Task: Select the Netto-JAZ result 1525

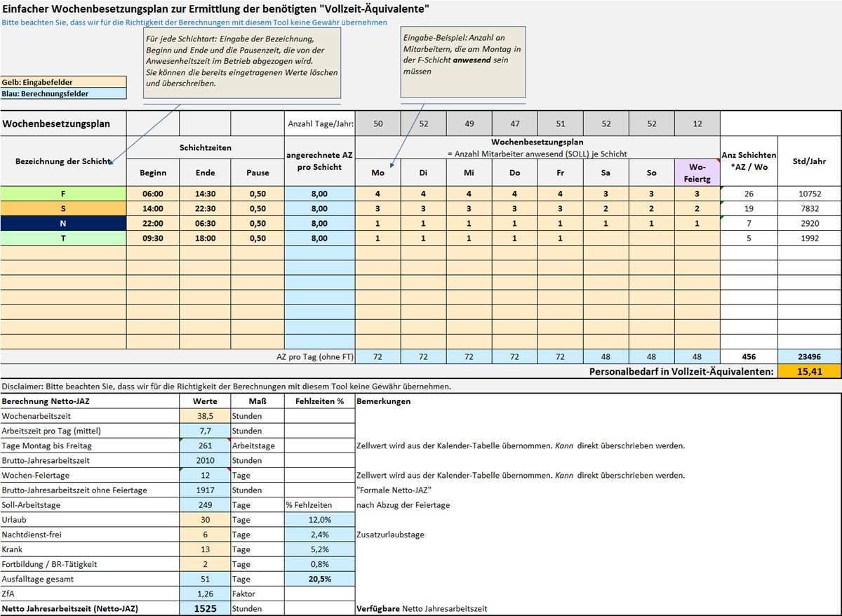Action: [x=204, y=608]
